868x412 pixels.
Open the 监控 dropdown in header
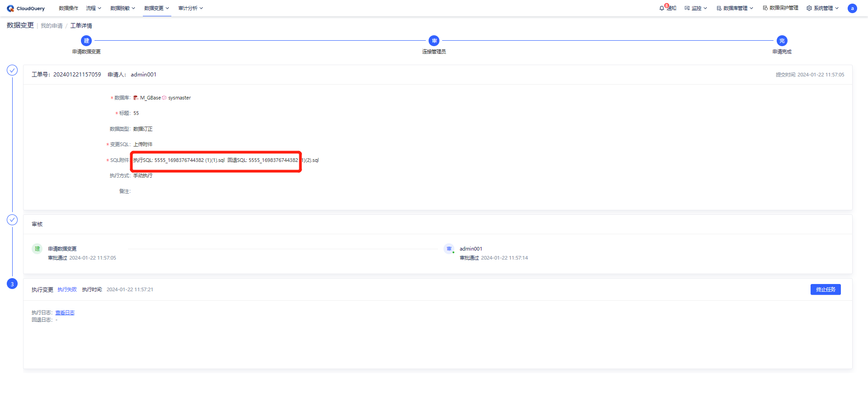[x=696, y=8]
